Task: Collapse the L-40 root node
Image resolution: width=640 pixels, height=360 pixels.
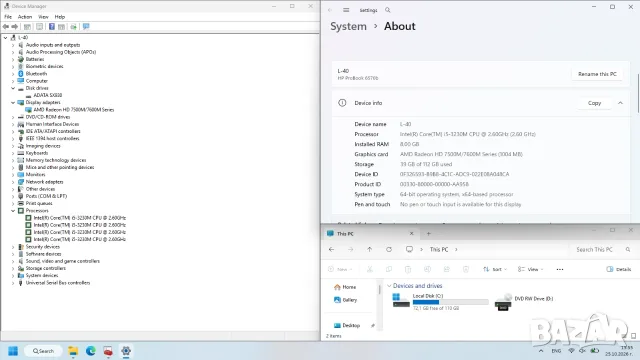Action: pos(5,38)
